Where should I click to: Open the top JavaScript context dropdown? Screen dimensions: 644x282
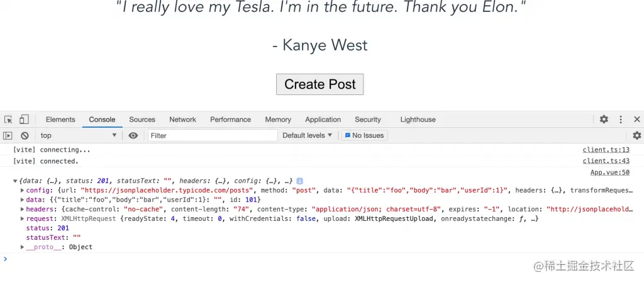79,135
